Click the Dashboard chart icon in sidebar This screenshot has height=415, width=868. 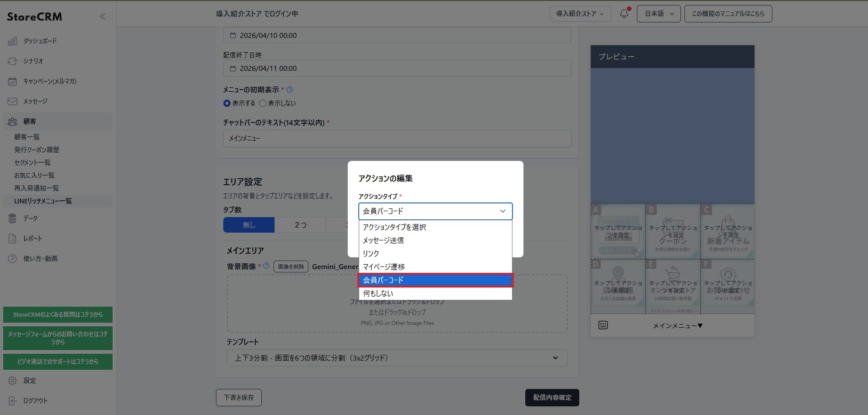click(12, 41)
